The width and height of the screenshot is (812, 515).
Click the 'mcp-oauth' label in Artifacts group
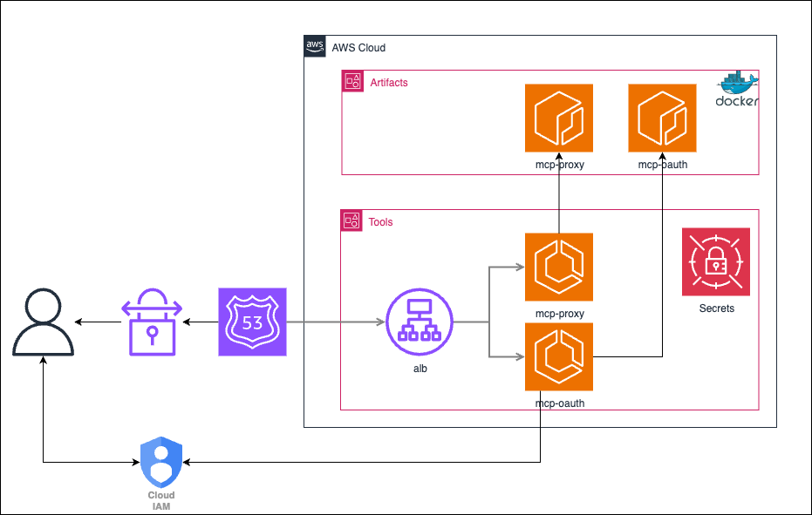pyautogui.click(x=663, y=165)
